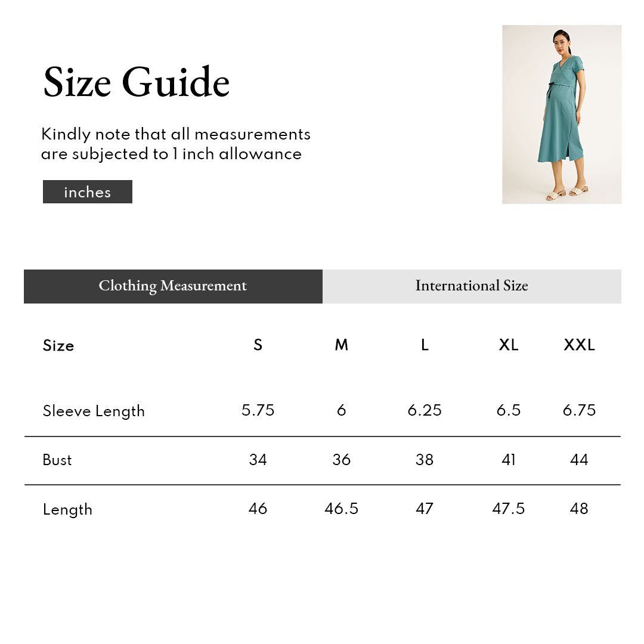Viewport: 644px width, 644px height.
Task: Open the teal dress product thumbnail
Action: [x=562, y=114]
